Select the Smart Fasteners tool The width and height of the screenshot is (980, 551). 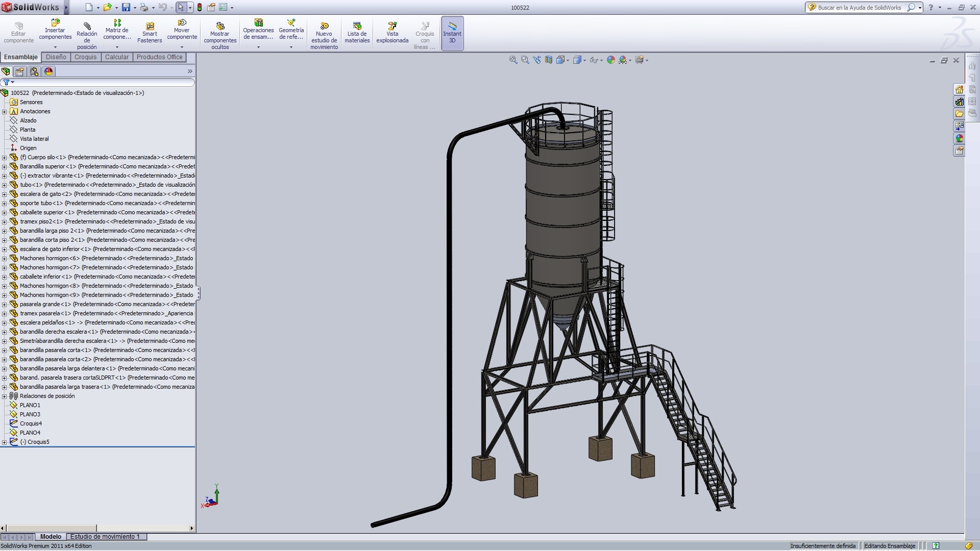click(x=150, y=27)
